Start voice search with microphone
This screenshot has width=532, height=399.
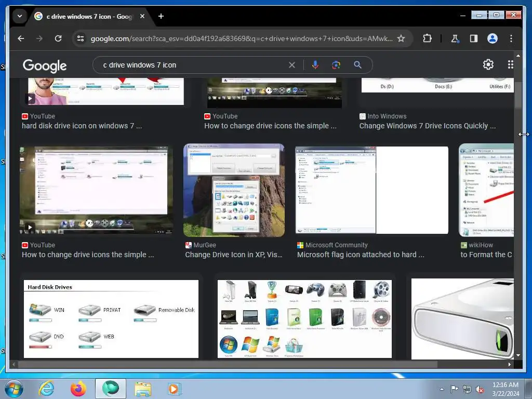click(315, 65)
